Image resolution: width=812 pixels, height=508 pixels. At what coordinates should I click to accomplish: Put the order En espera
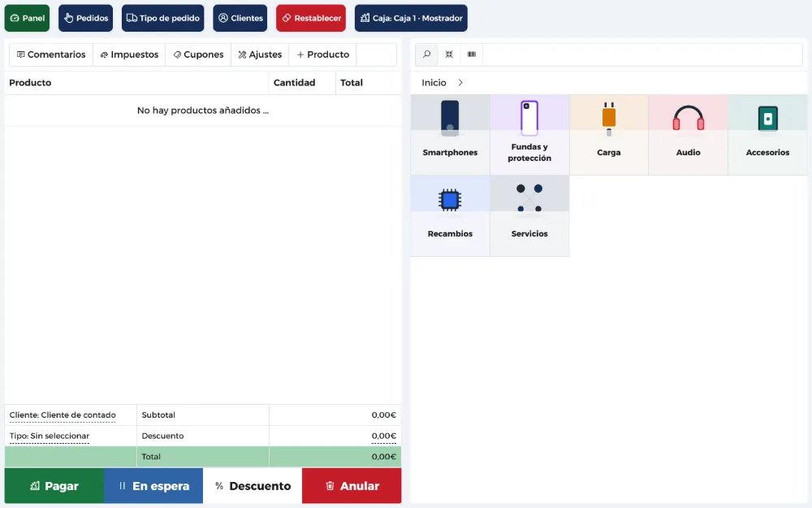coord(153,486)
